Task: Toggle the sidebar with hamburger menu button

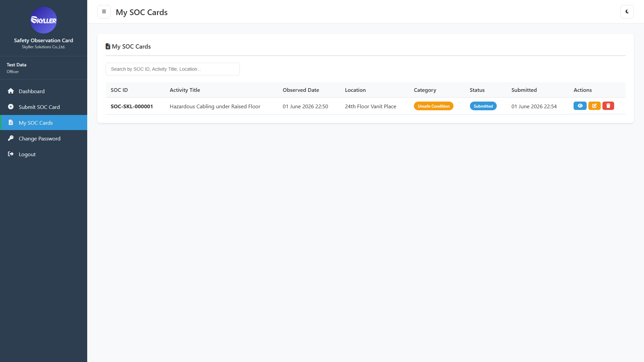Action: (104, 12)
